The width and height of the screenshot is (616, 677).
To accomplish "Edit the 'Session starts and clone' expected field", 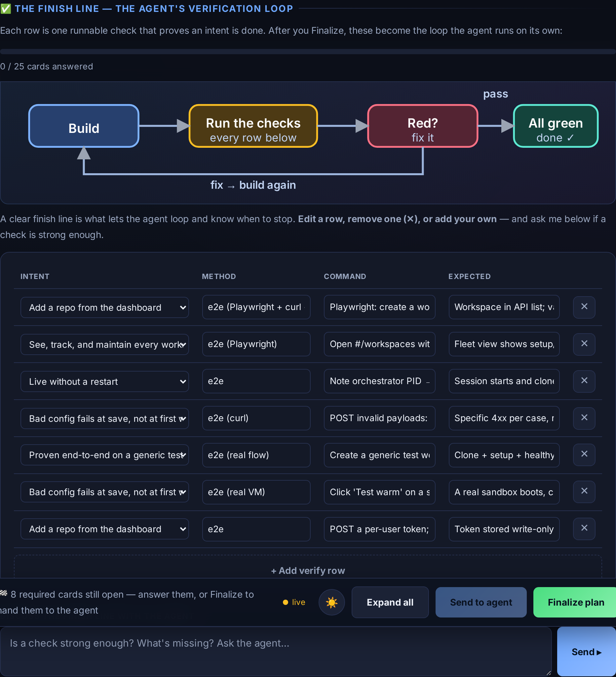I will 504,381.
